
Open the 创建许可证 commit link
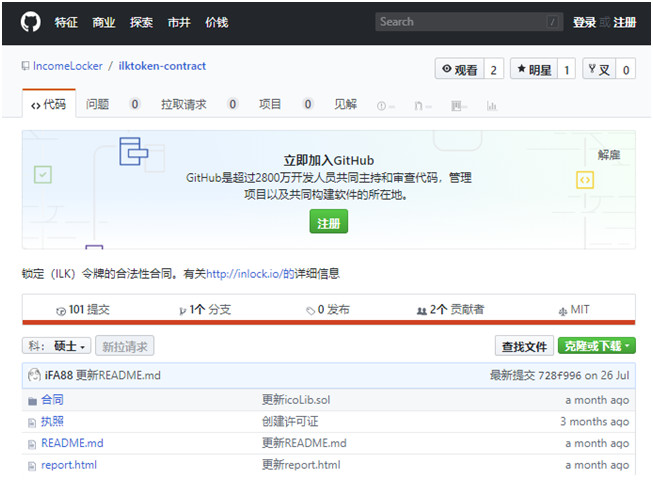(x=290, y=421)
